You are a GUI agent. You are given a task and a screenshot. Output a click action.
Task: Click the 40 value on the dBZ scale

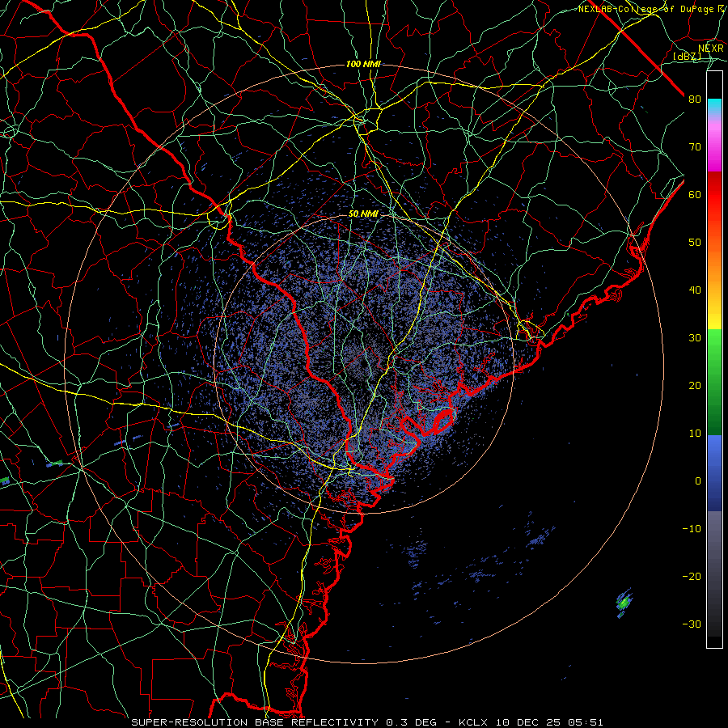tap(695, 290)
